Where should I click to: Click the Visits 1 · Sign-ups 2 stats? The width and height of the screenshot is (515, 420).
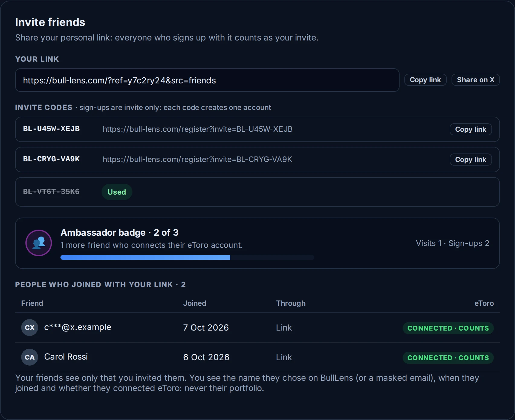(452, 243)
